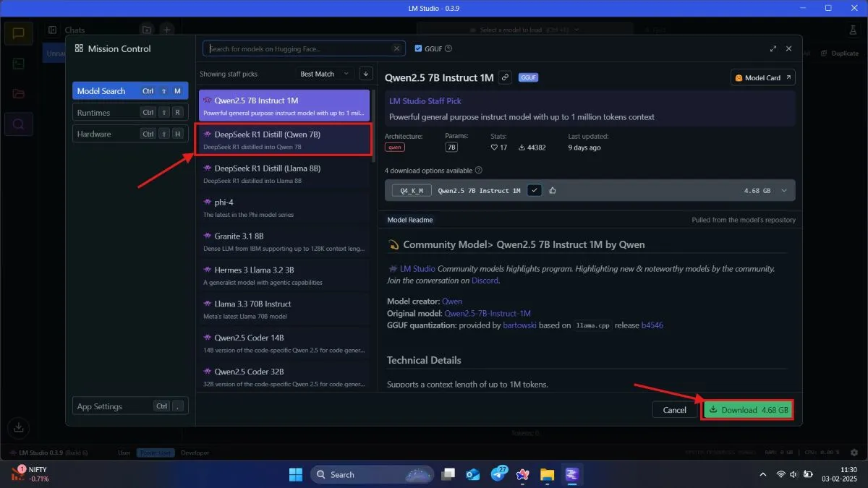Toggle sort direction arrow beside Best Match
868x488 pixels.
click(365, 74)
